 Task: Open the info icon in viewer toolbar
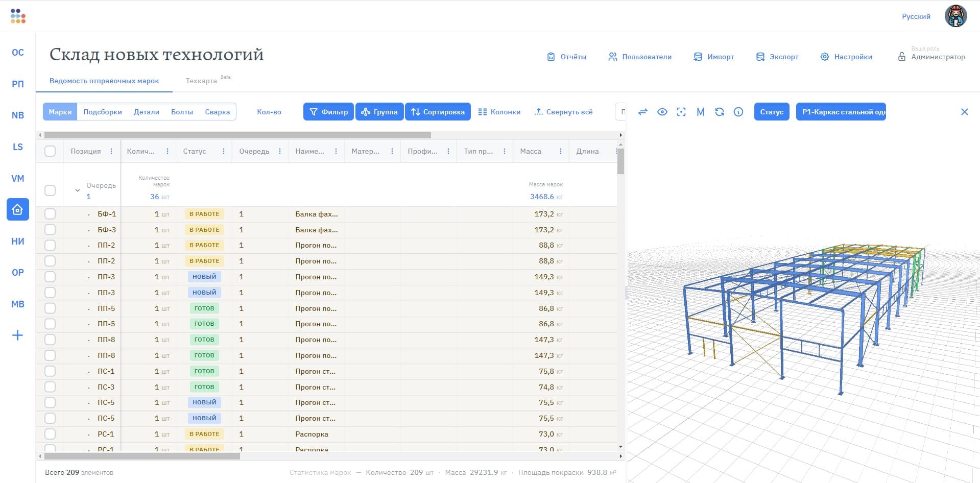738,112
